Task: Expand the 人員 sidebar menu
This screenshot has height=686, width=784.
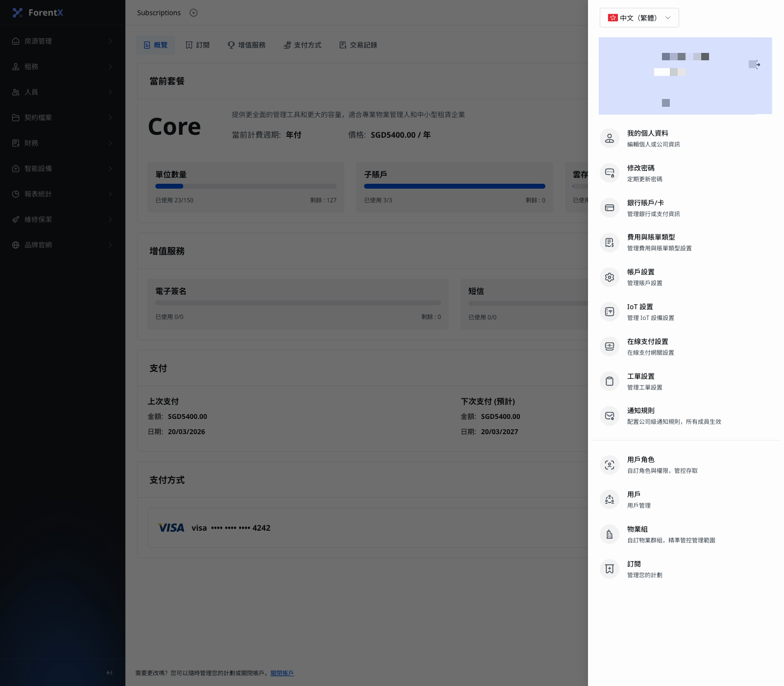Action: click(x=63, y=92)
